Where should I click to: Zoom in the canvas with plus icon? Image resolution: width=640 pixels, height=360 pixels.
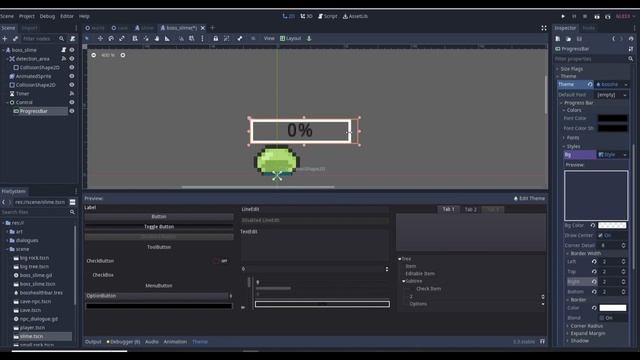[x=123, y=55]
